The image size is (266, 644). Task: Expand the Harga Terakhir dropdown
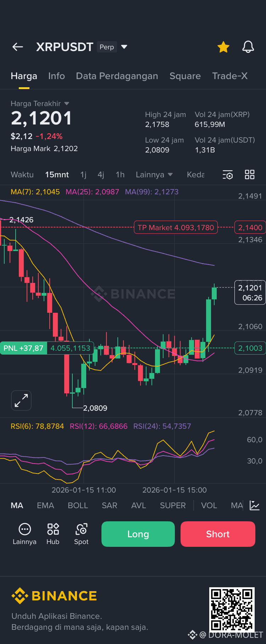[x=67, y=104]
